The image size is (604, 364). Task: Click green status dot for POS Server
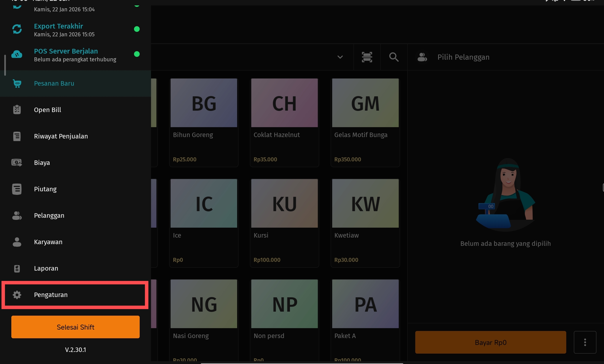point(137,54)
